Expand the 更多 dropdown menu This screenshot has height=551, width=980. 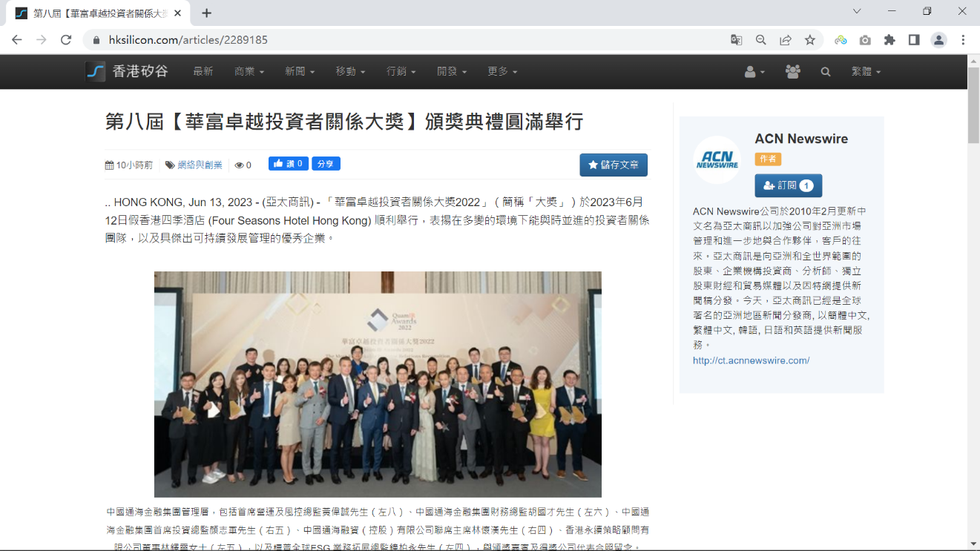click(x=502, y=71)
